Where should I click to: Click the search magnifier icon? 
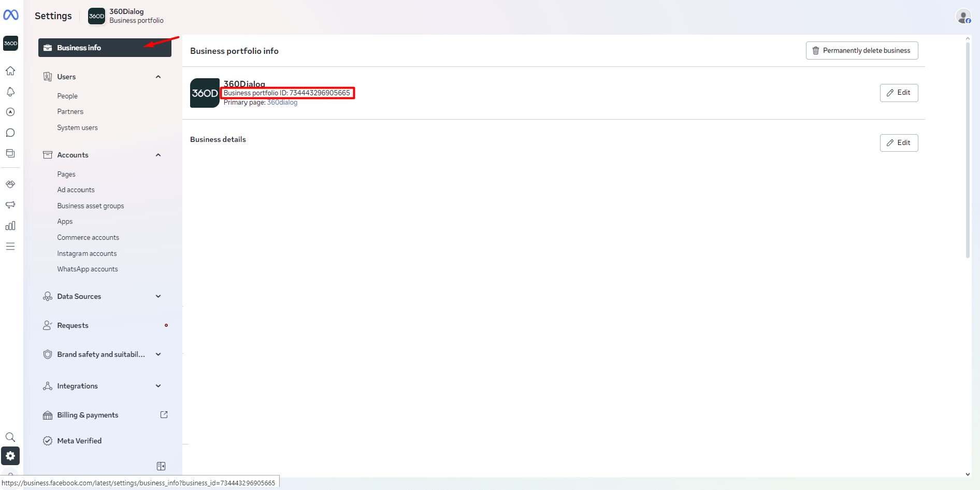(x=10, y=437)
